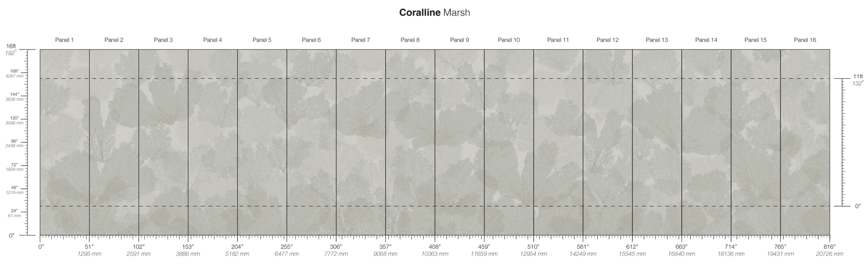Click the 0″ label on right scale
Image resolution: width=868 pixels, height=274 pixels.
click(x=857, y=206)
